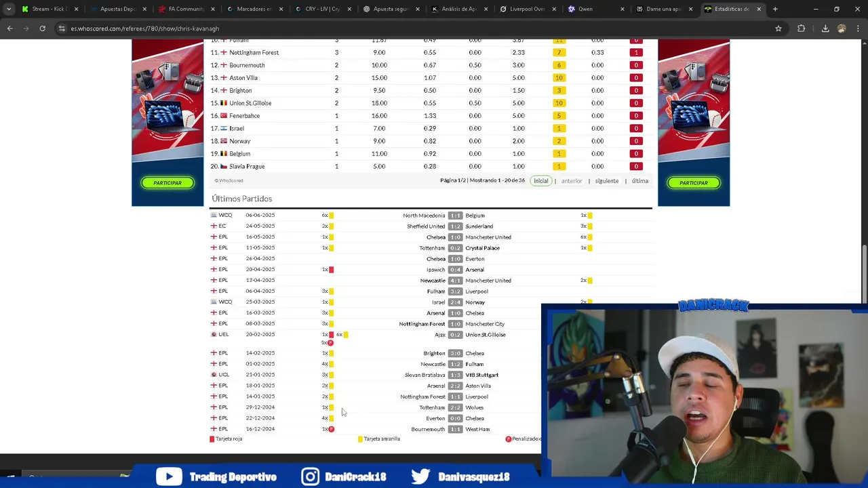Open Israel team row link
The height and width of the screenshot is (488, 868).
coord(237,128)
